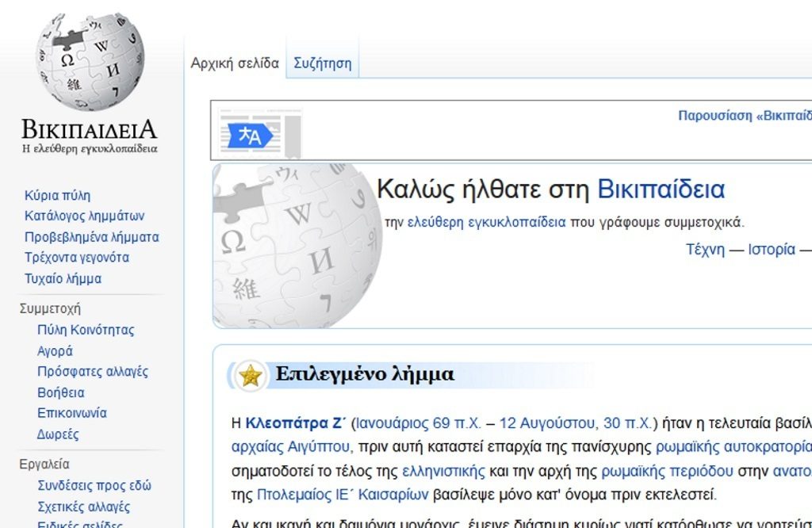Switch to the Συζήτηση tab
Screen dimensions: 812x528
pyautogui.click(x=322, y=63)
